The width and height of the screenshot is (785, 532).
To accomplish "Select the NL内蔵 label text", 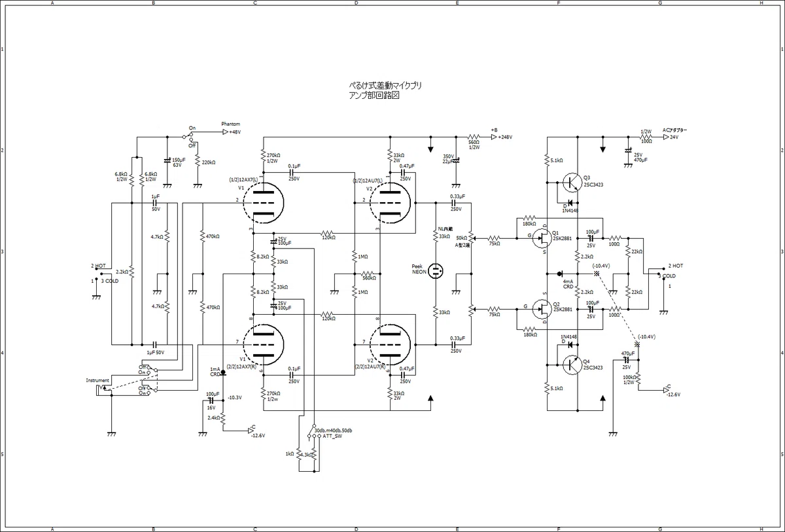I will pos(445,229).
